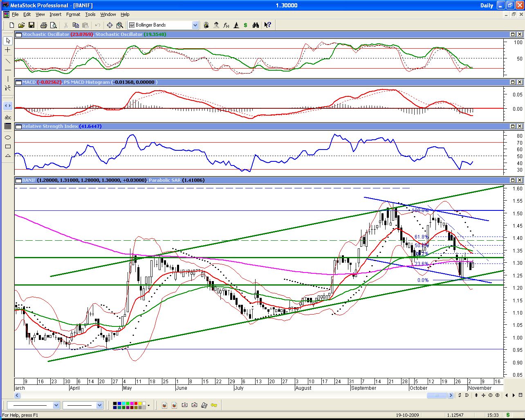Viewport: 525px width, 420px height.
Task: Maximize the MACD inner window
Action: click(x=513, y=82)
